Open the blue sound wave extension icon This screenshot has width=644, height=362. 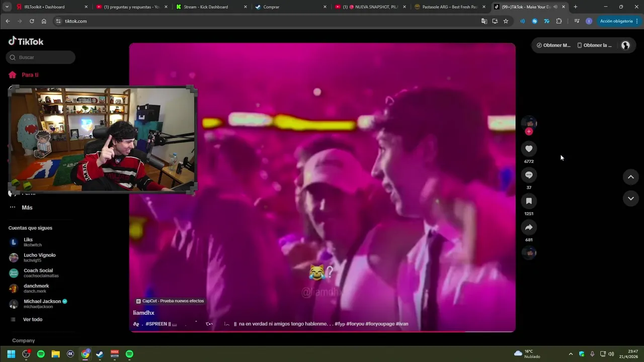[522, 21]
